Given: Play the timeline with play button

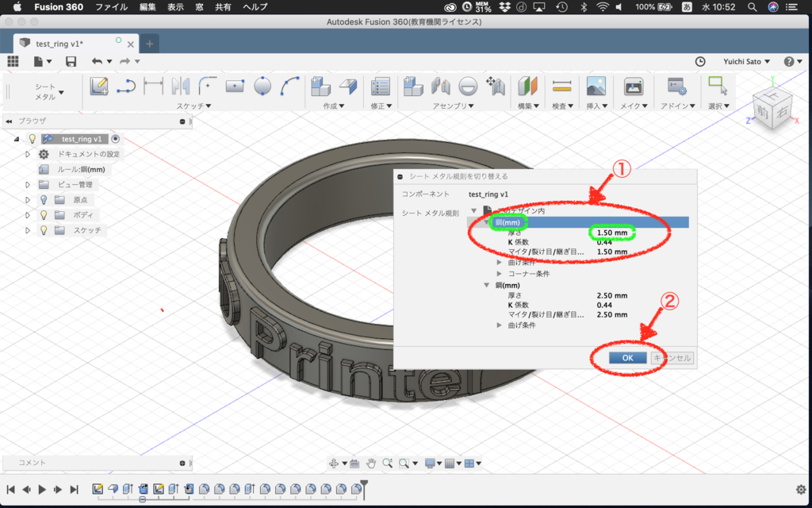Looking at the screenshot, I should (43, 489).
